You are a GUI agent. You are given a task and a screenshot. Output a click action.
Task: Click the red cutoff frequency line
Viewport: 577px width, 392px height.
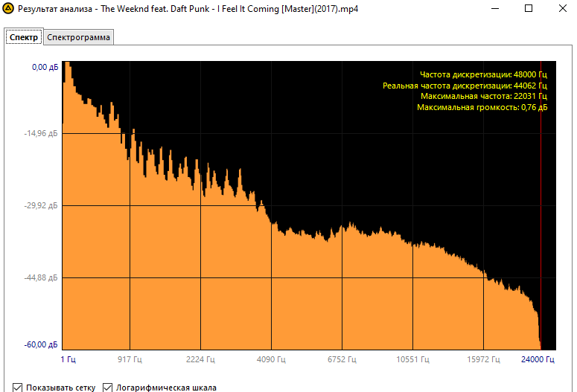[541, 205]
